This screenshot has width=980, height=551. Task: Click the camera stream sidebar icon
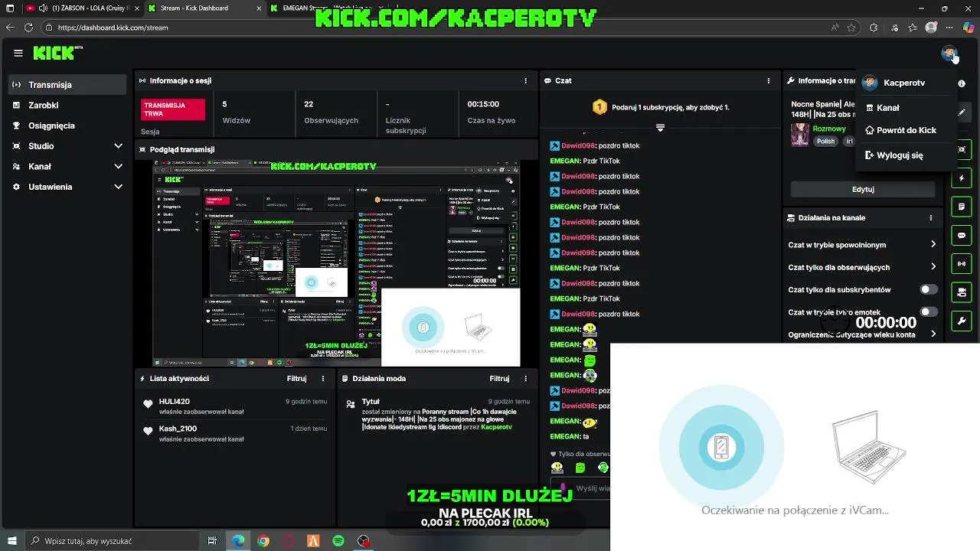pyautogui.click(x=962, y=292)
